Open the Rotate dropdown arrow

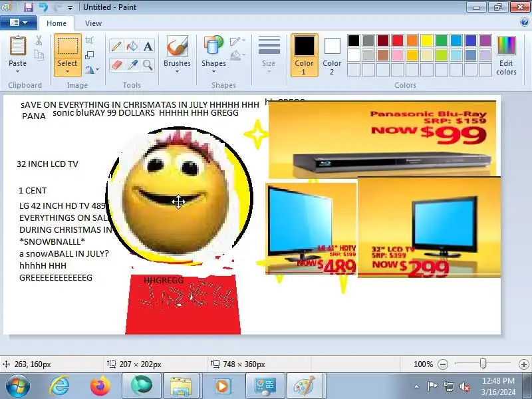pos(98,70)
